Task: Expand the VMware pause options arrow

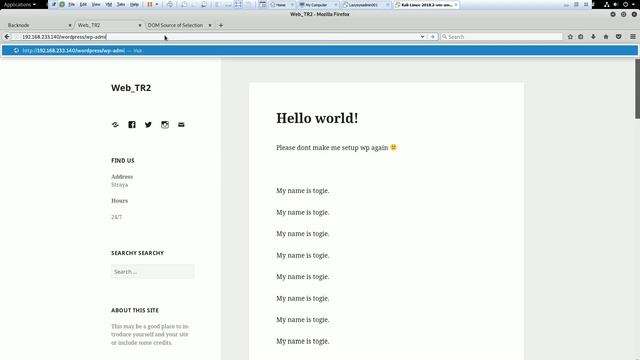Action: (x=157, y=4)
